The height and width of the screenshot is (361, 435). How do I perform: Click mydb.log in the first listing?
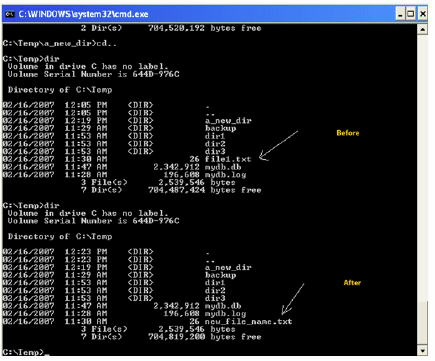pyautogui.click(x=225, y=175)
